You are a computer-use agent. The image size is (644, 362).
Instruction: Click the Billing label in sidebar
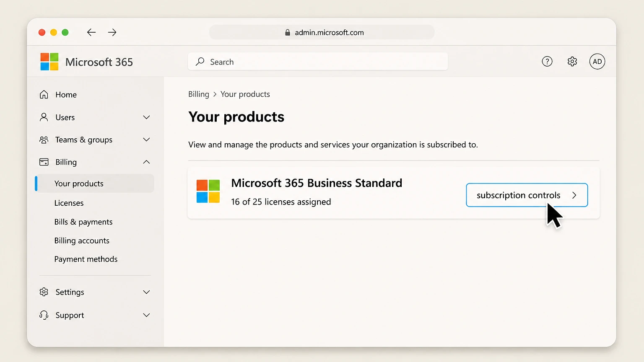[66, 162]
